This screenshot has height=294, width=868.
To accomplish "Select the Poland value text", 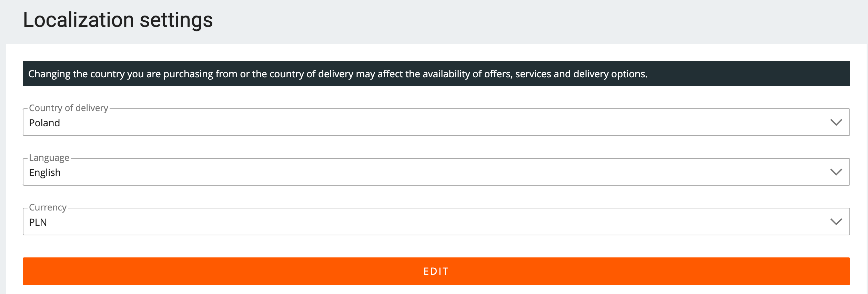I will pos(44,123).
